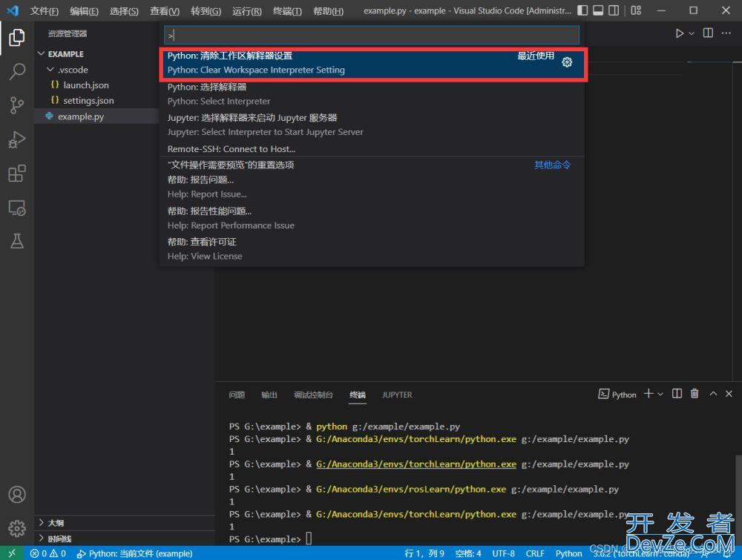Kill the terminal with trash icon
The width and height of the screenshot is (742, 560).
(x=695, y=394)
